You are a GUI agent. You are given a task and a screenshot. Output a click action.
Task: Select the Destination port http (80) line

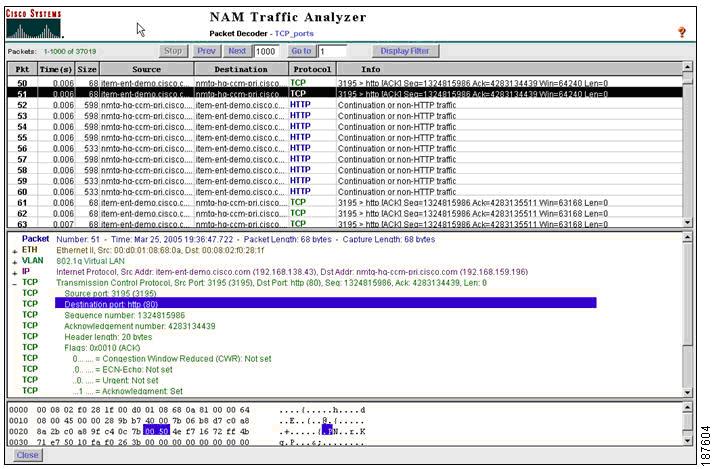coord(326,304)
